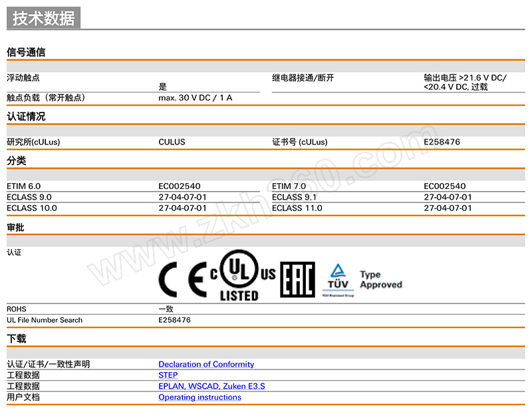This screenshot has width=532, height=412.
Task: Click the 触点负载（常开触点）label
Action: (x=46, y=98)
